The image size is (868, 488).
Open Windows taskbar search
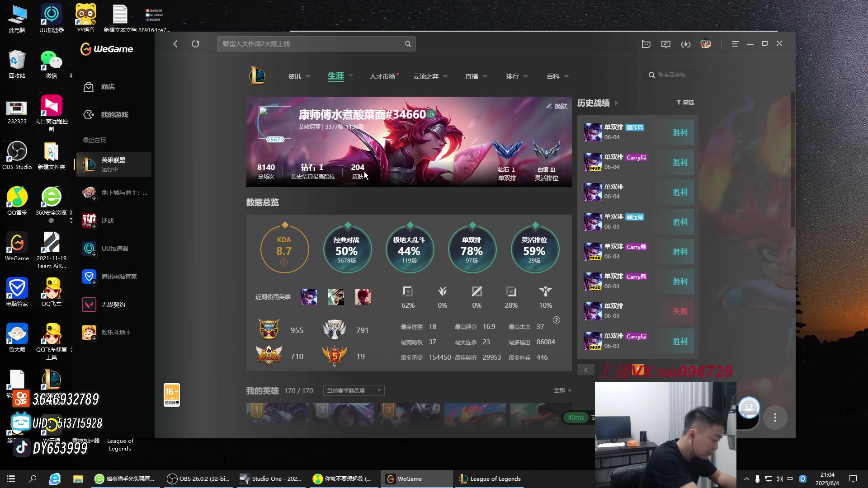point(33,479)
